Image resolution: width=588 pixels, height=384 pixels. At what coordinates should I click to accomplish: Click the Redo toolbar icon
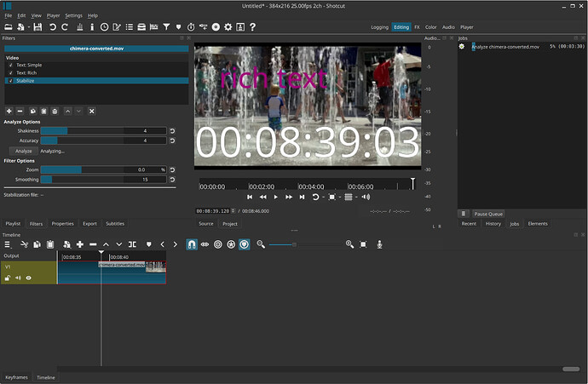(x=65, y=27)
